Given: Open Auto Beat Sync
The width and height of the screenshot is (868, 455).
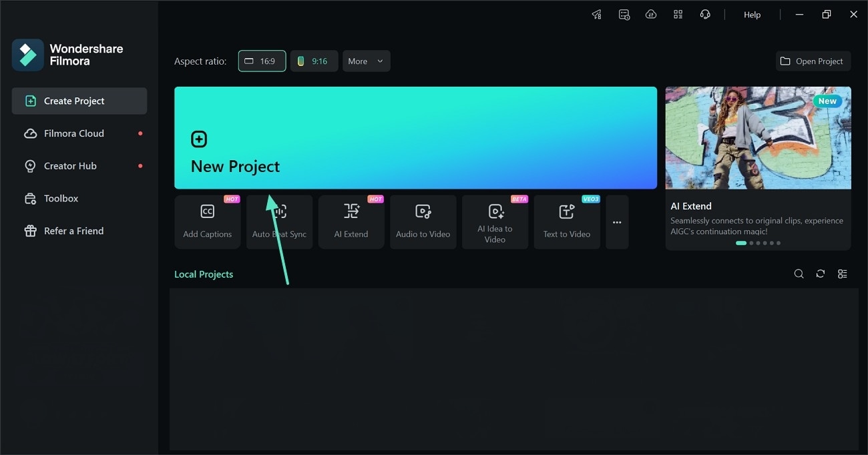Looking at the screenshot, I should click(279, 221).
